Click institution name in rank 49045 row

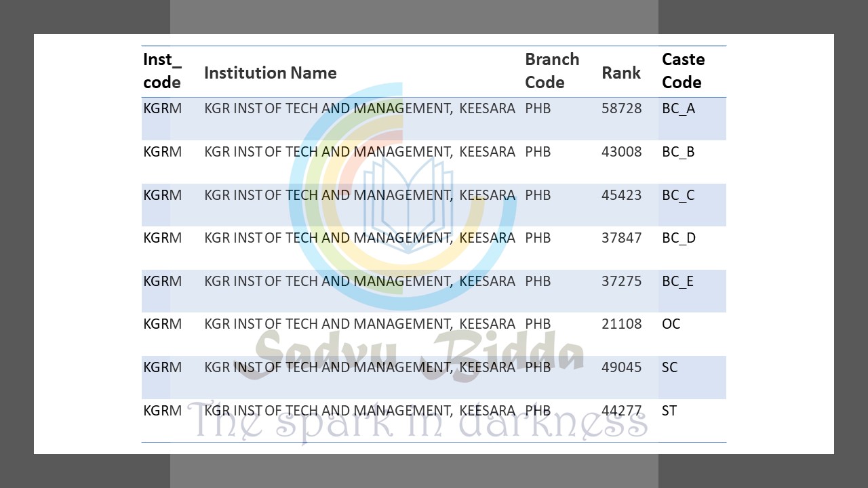click(x=359, y=367)
